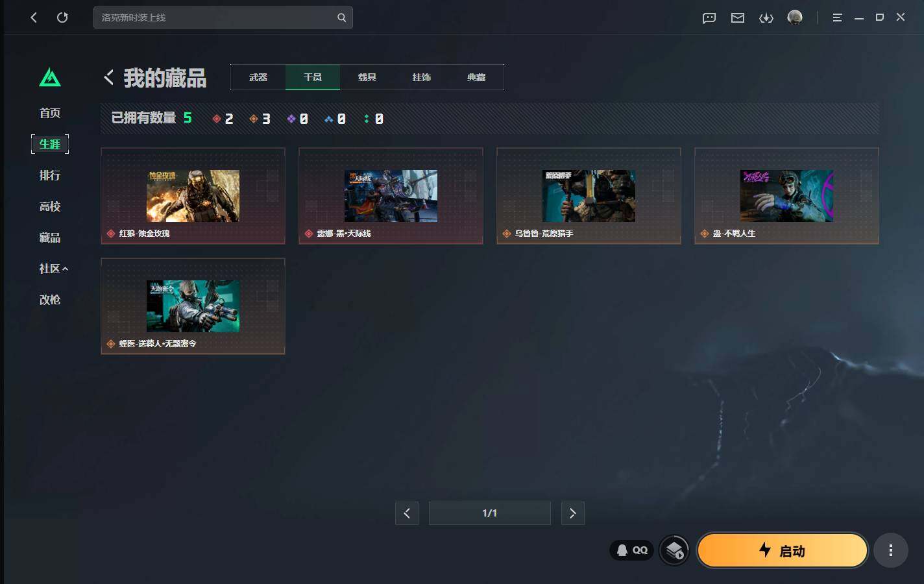Click the 我的藏品 page title
Image resolution: width=924 pixels, height=584 pixels.
pyautogui.click(x=165, y=78)
